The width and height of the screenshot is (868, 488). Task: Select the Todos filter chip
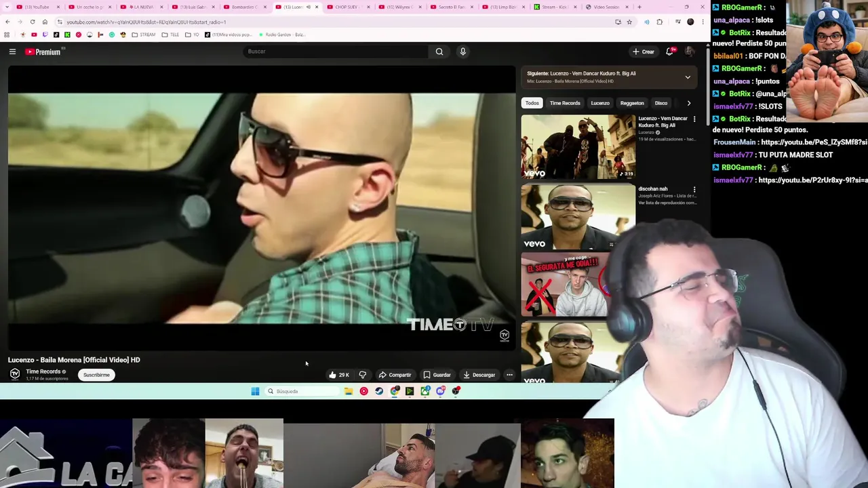[532, 103]
